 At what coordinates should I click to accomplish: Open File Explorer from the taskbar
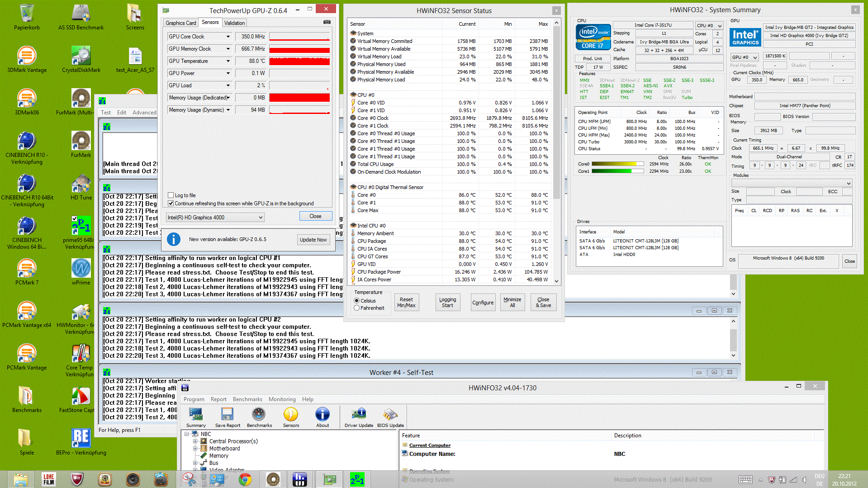21,479
